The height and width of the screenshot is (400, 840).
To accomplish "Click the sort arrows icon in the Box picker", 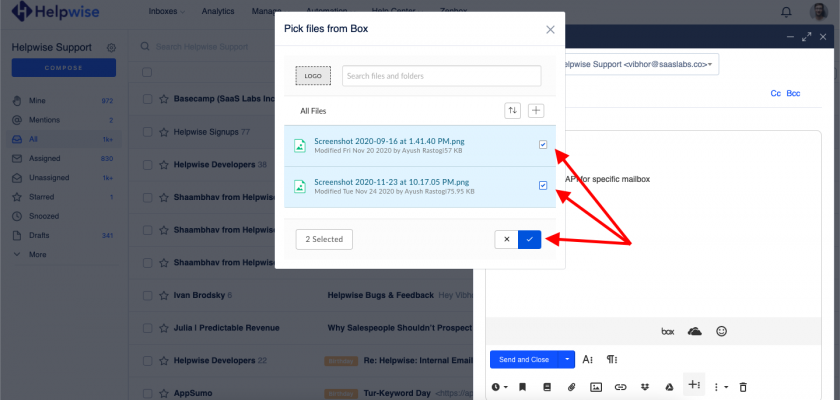I will [x=513, y=110].
